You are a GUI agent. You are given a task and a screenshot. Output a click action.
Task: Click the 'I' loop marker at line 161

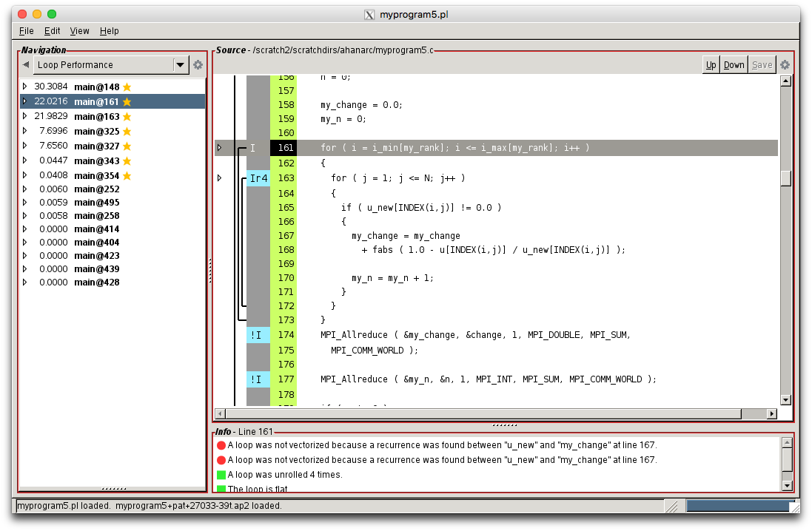pos(252,147)
